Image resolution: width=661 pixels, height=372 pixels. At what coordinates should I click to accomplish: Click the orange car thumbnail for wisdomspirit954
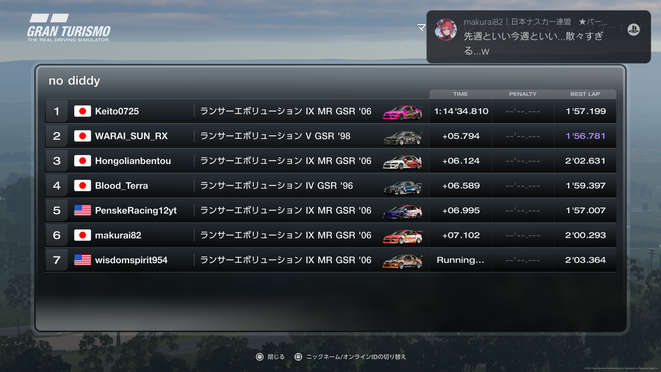point(403,261)
